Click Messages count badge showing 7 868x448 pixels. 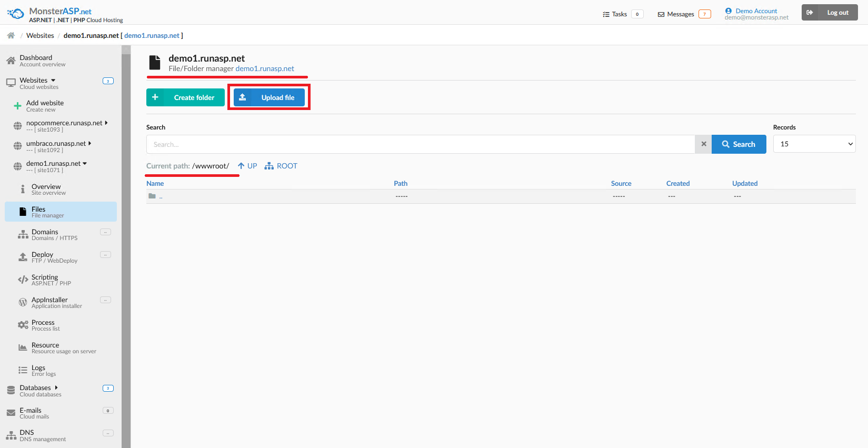[704, 14]
